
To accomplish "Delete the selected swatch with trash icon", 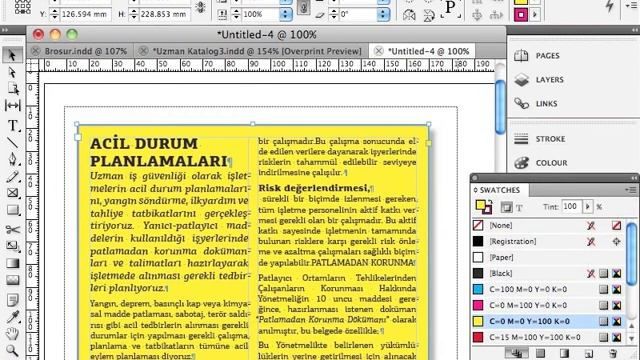I will pyautogui.click(x=612, y=353).
